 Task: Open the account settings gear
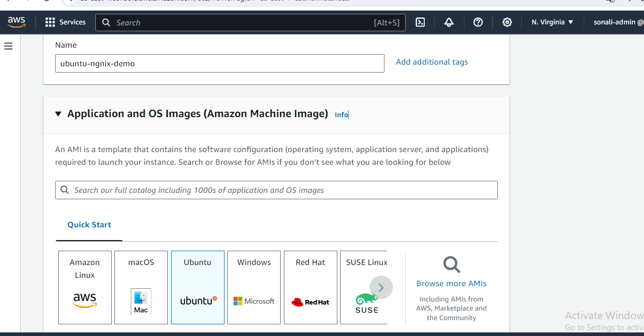tap(507, 22)
